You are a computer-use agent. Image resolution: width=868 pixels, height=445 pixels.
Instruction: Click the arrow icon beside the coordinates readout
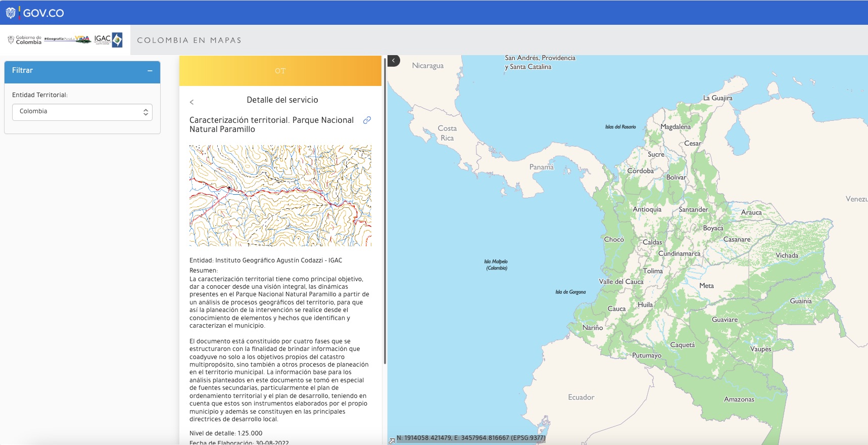(x=392, y=441)
